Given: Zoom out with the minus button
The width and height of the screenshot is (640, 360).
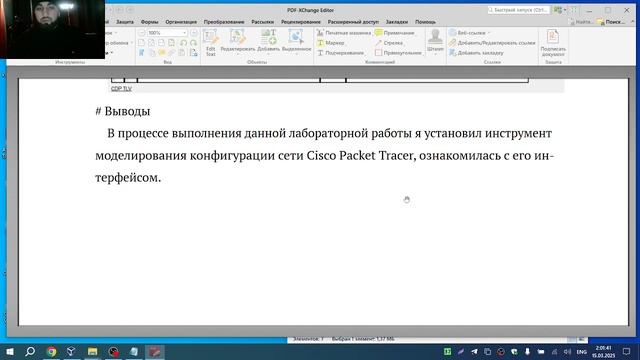Looking at the screenshot, I should 142,33.
